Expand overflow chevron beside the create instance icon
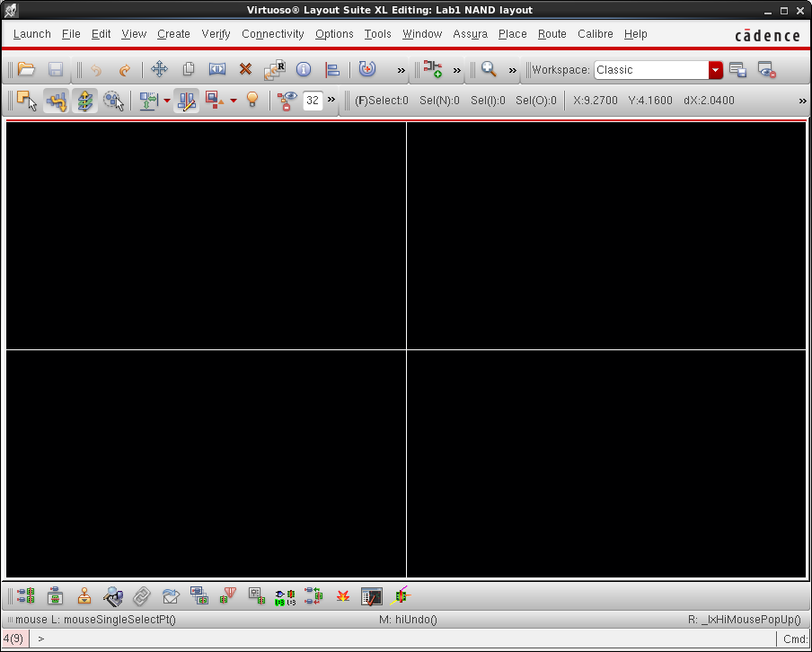 coord(456,70)
